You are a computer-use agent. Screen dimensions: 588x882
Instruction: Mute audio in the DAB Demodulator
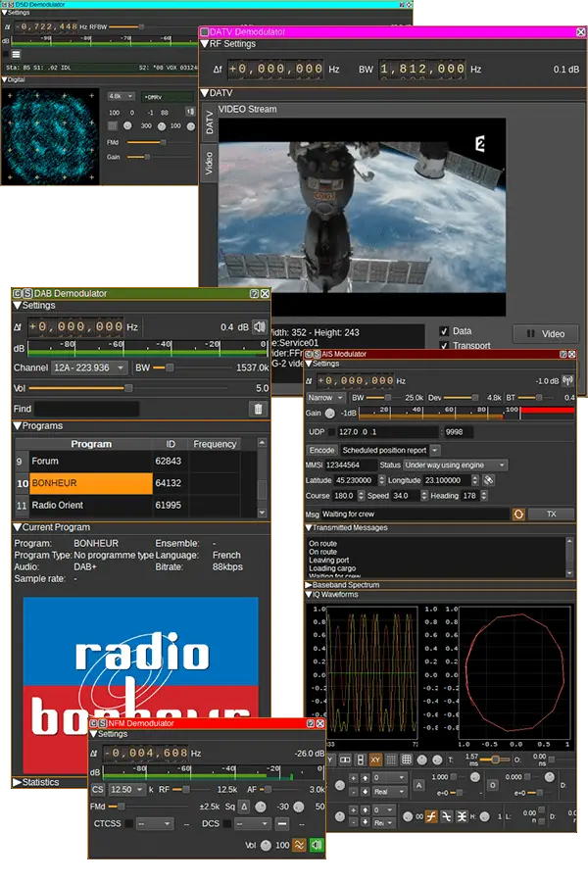(x=260, y=326)
